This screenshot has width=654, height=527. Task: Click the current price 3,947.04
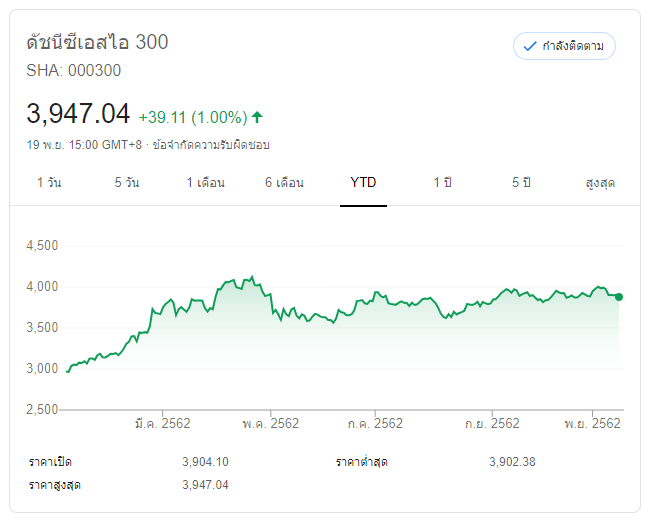(x=78, y=113)
